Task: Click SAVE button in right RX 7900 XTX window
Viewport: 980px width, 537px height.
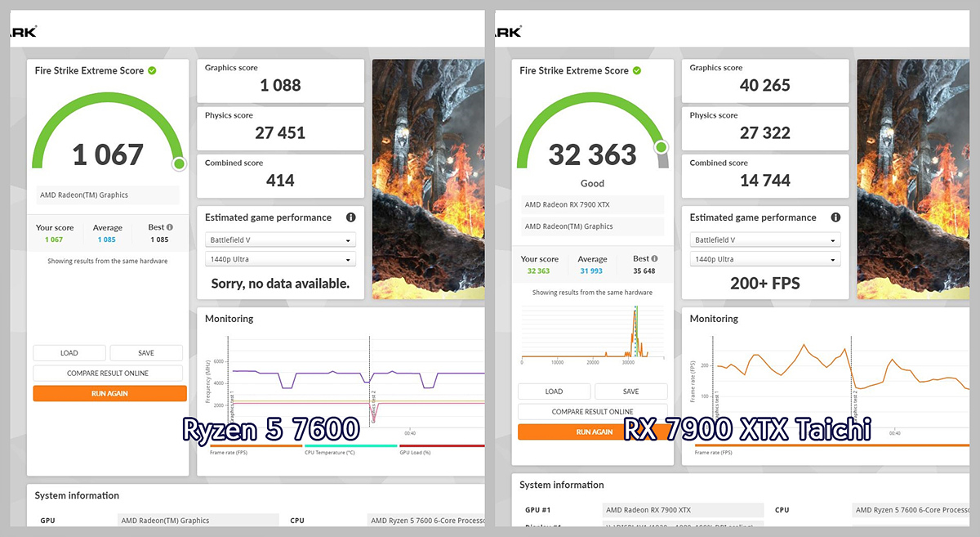Action: [630, 392]
